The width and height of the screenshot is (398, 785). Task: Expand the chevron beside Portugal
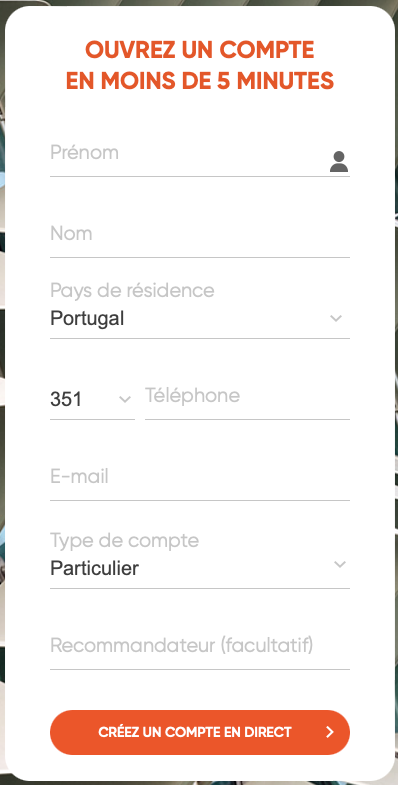pos(336,318)
